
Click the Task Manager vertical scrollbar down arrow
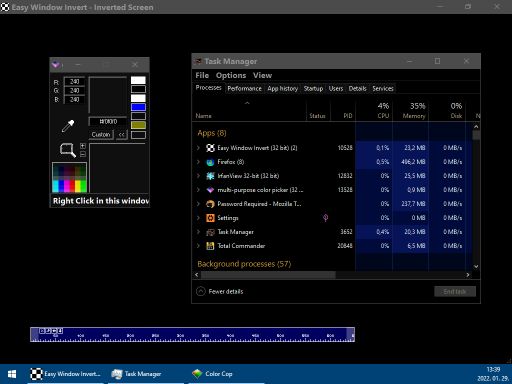pos(476,266)
